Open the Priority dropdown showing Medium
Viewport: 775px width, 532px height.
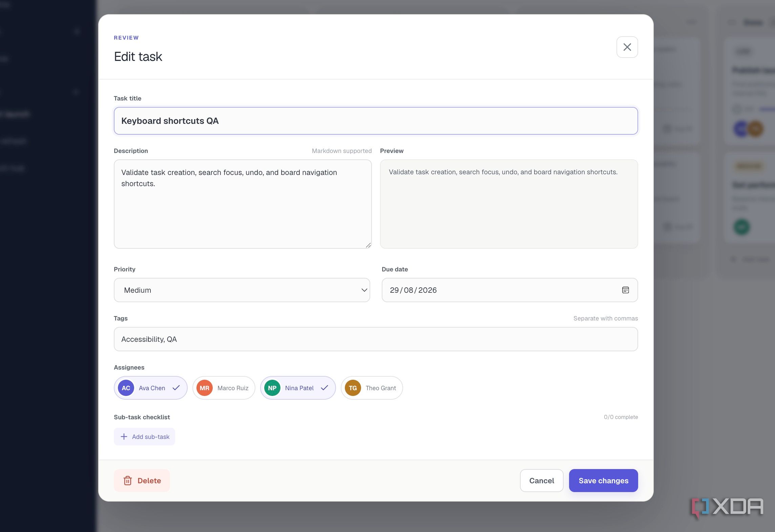[242, 290]
